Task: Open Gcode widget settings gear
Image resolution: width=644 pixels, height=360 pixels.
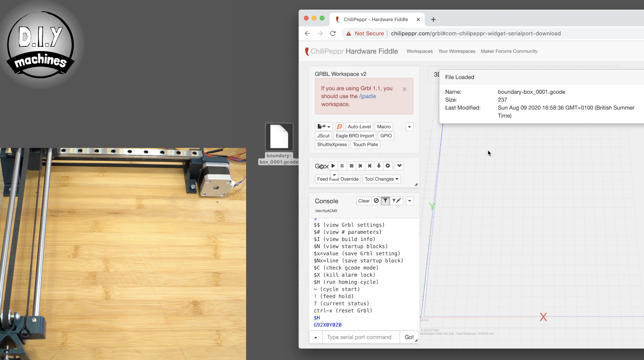Action: (x=388, y=166)
